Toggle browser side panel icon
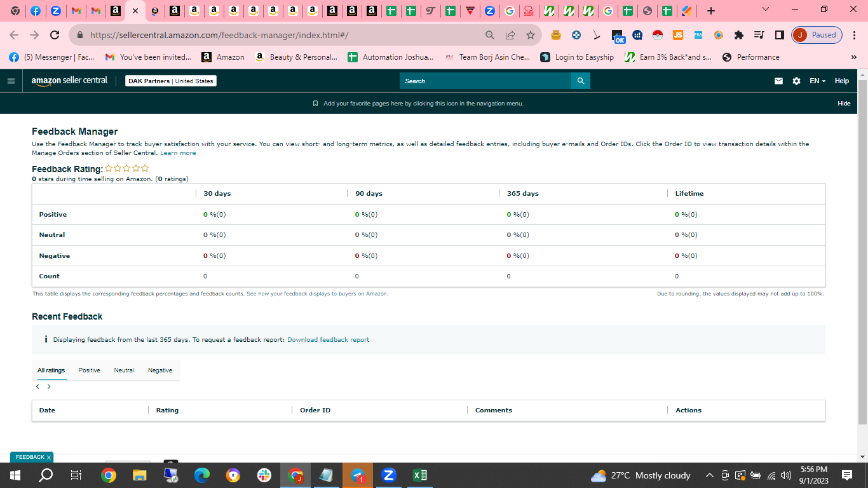 click(x=779, y=35)
